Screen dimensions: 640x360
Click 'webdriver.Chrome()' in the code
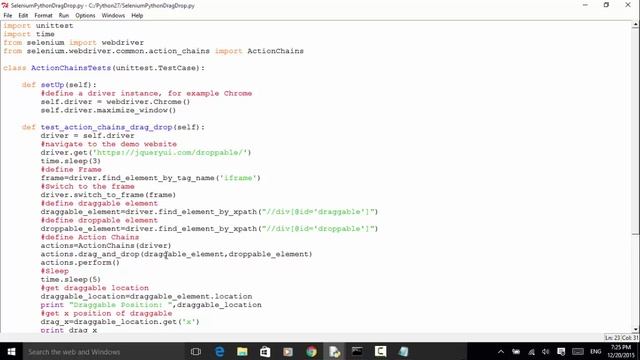click(148, 102)
